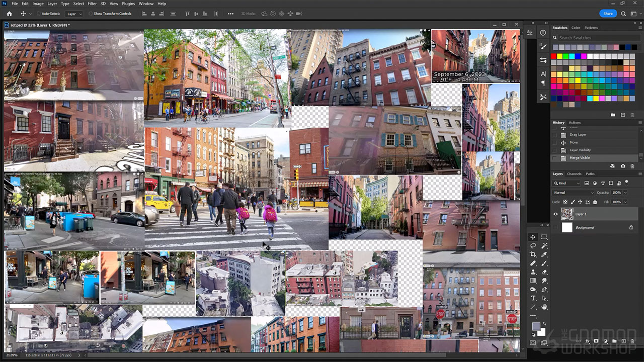Open the Filter menu

tap(92, 4)
